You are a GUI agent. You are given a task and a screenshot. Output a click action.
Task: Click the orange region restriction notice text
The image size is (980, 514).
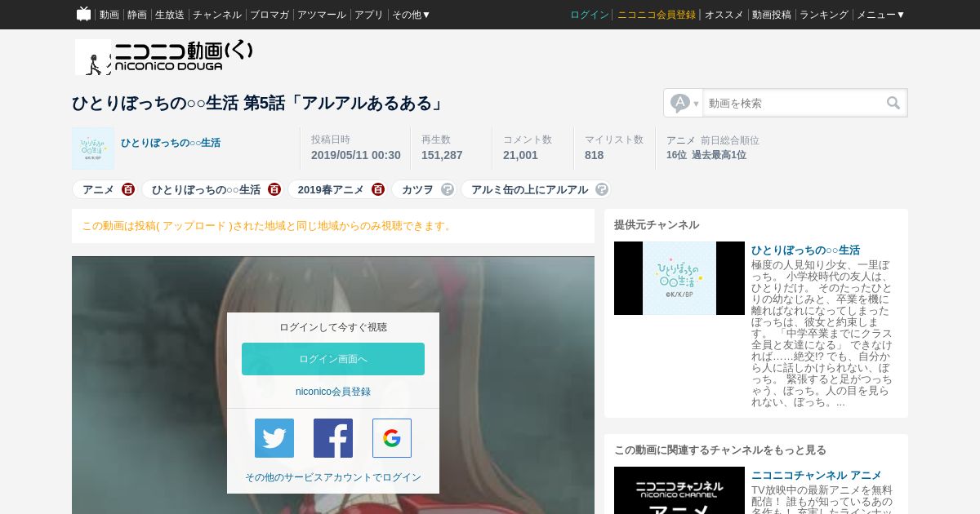coord(268,226)
